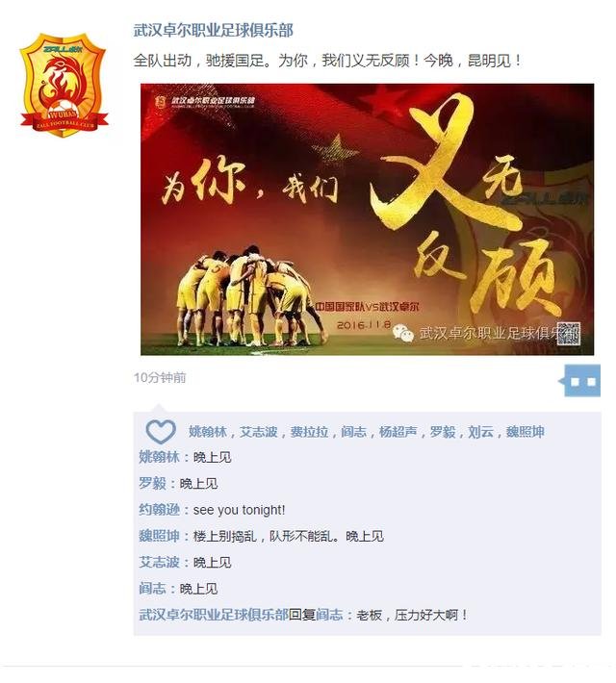Open 艾志波 in the likes list
The height and width of the screenshot is (683, 616).
tap(259, 432)
